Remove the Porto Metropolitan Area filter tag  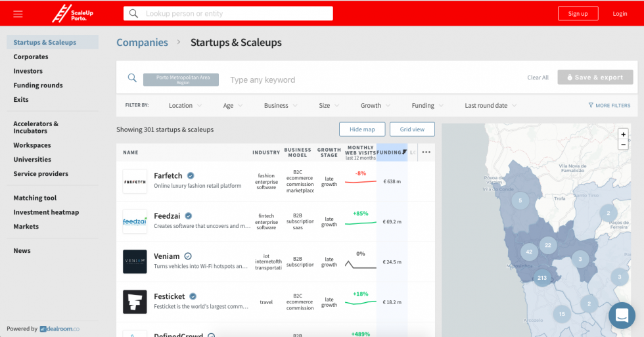(181, 79)
